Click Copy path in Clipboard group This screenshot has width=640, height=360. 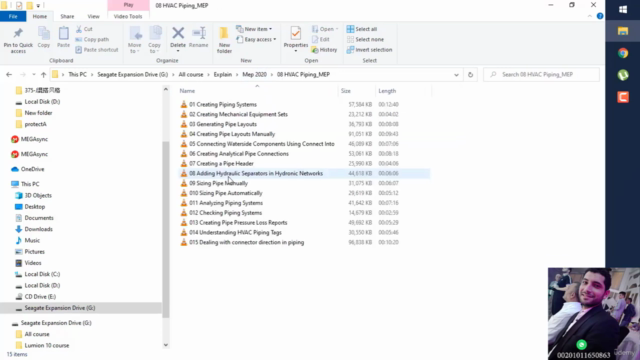pyautogui.click(x=92, y=40)
